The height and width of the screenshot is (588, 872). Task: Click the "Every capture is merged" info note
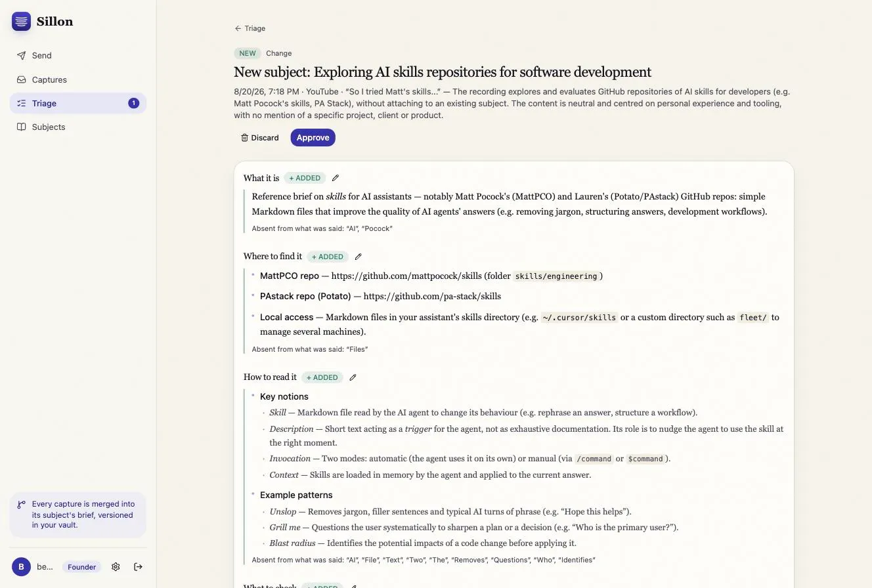[78, 514]
